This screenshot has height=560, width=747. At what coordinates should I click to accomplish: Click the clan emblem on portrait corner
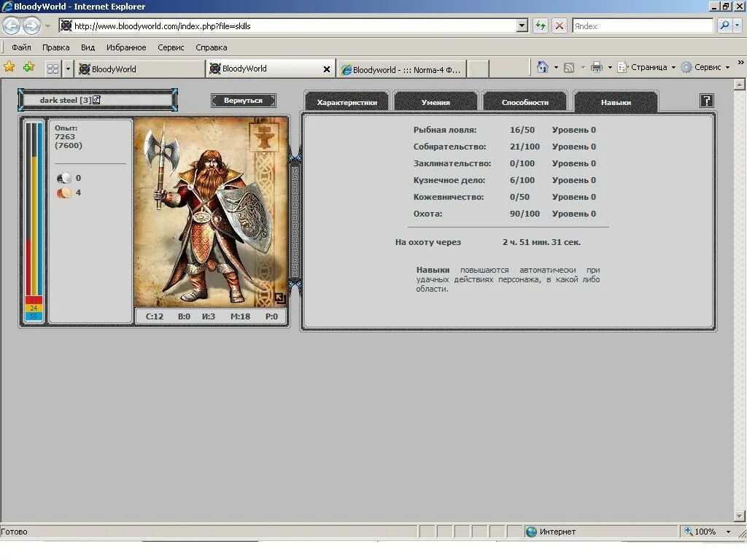[x=266, y=136]
